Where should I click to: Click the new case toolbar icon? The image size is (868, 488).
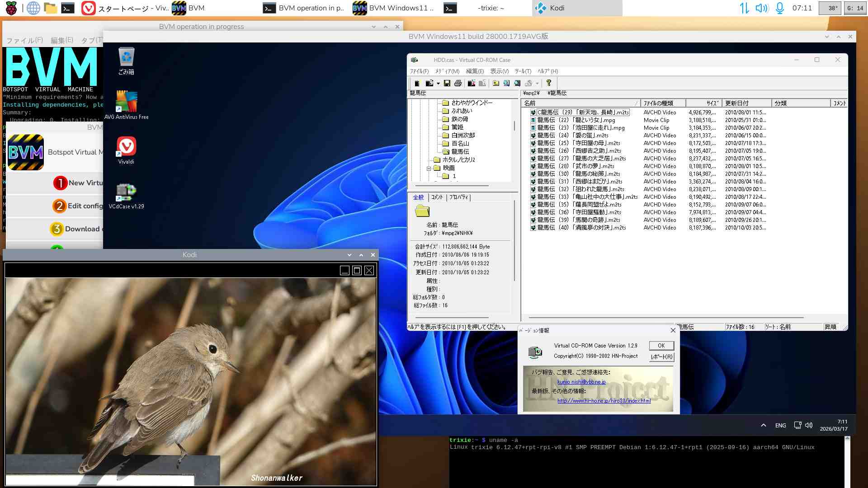(417, 83)
